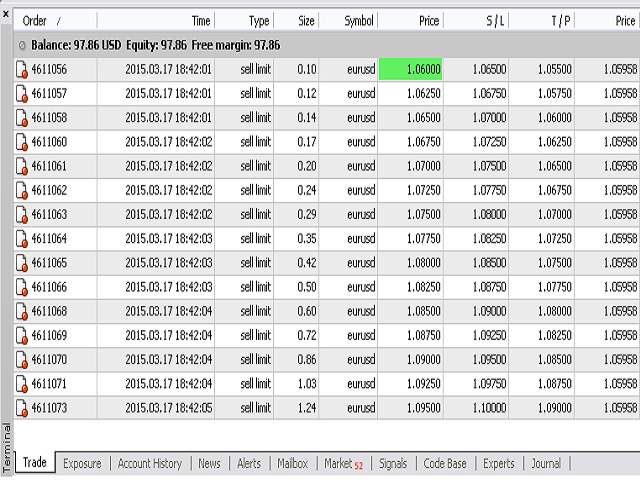Open the Market tab
This screenshot has height=480, width=640.
[342, 463]
